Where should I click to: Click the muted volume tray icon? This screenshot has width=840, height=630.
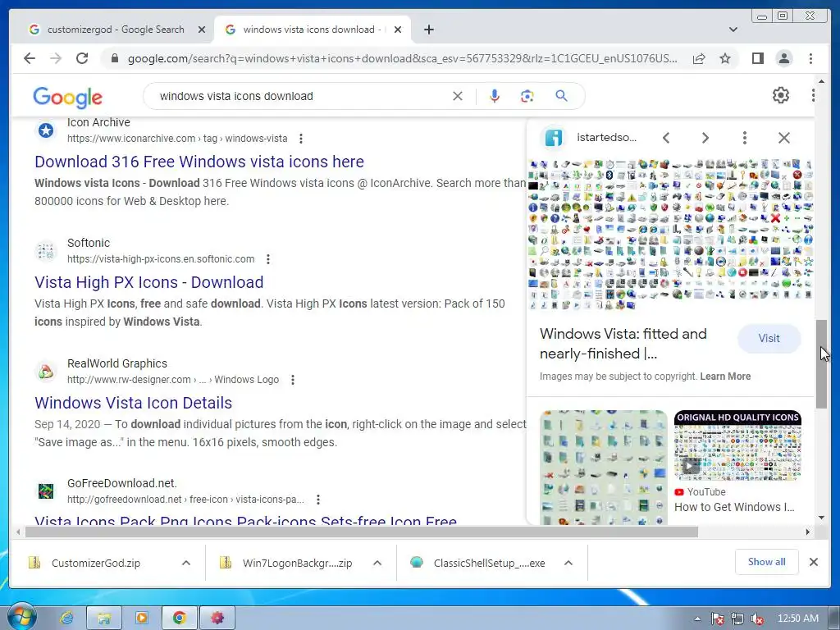(x=757, y=619)
